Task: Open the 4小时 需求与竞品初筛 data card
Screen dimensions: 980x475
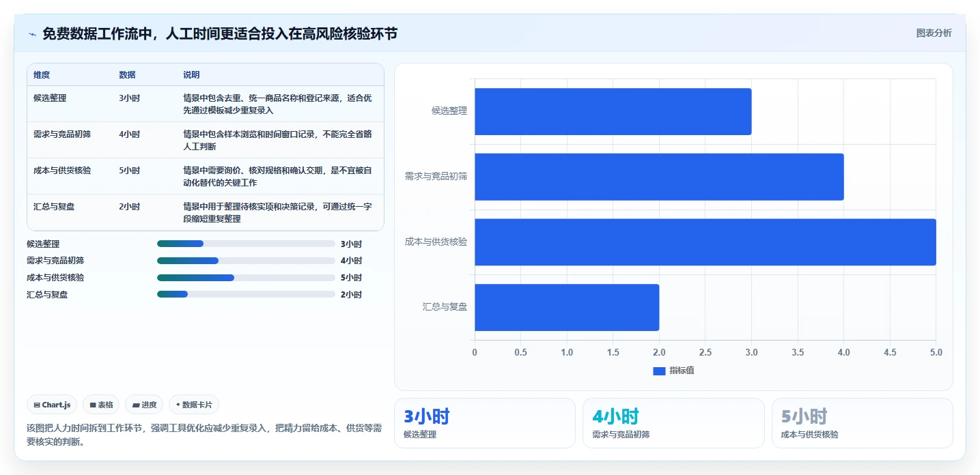Action: click(673, 423)
